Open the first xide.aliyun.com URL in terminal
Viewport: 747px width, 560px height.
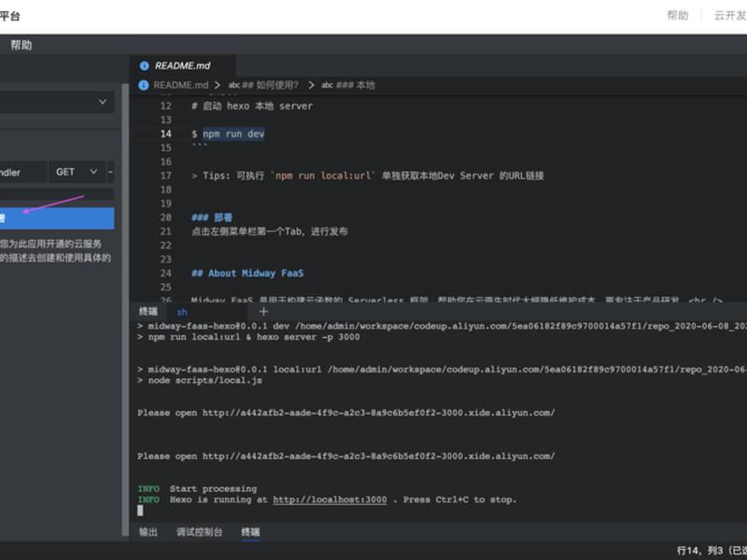pyautogui.click(x=378, y=413)
